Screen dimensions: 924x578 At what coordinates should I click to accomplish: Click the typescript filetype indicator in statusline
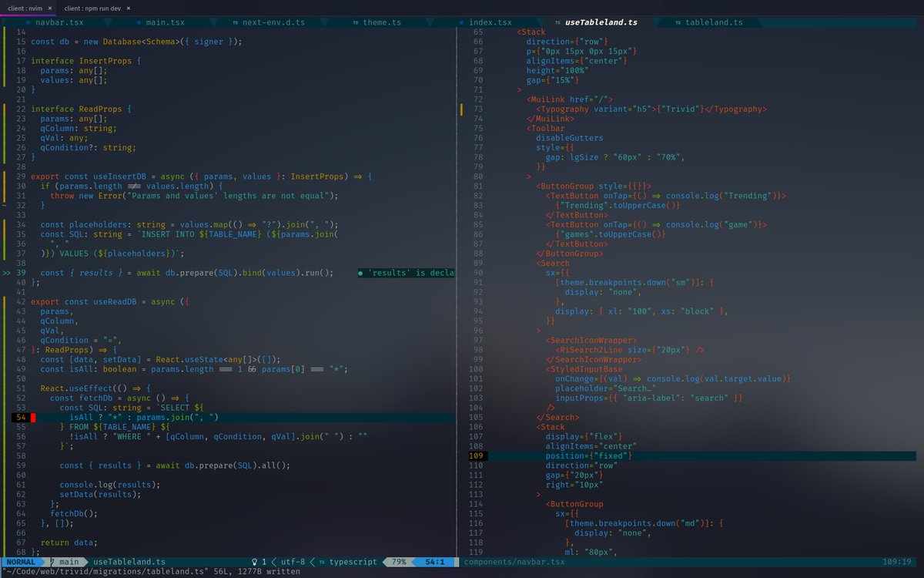353,562
